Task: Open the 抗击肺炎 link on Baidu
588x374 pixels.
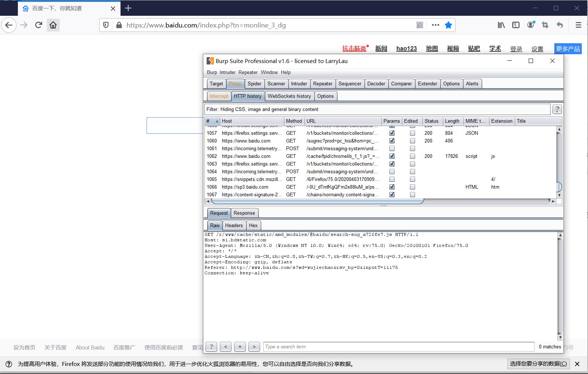Action: [354, 48]
